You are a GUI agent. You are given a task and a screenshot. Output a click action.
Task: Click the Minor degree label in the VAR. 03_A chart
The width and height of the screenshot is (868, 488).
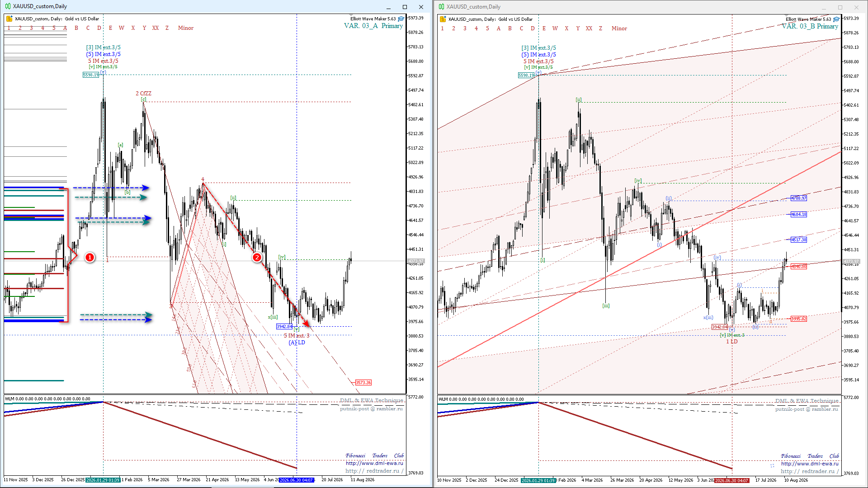point(186,28)
